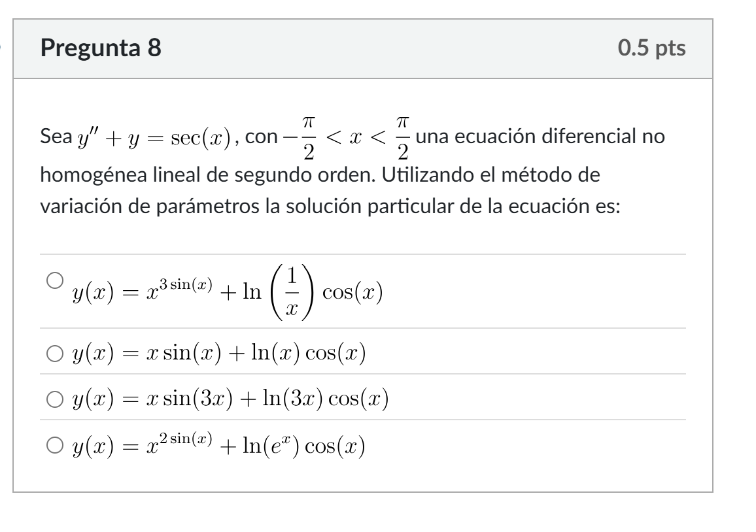Screen dimensions: 756x532
Task: Click the 0.5 pts score label
Action: click(651, 48)
